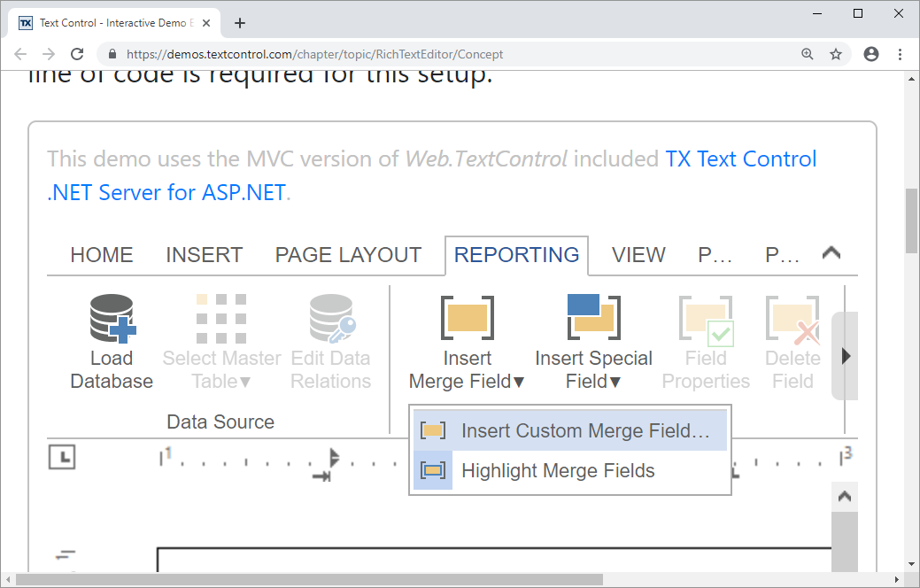The image size is (920, 588).
Task: Select the Insert Merge Field icon
Action: (467, 318)
